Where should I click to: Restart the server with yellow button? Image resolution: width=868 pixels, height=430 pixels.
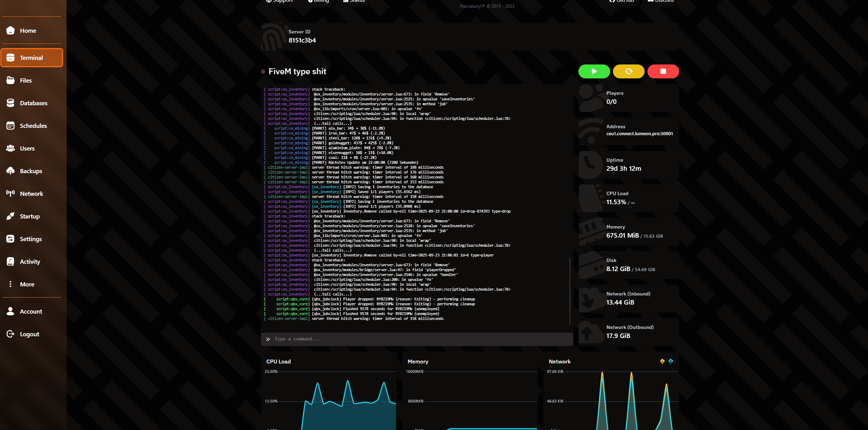(x=628, y=71)
